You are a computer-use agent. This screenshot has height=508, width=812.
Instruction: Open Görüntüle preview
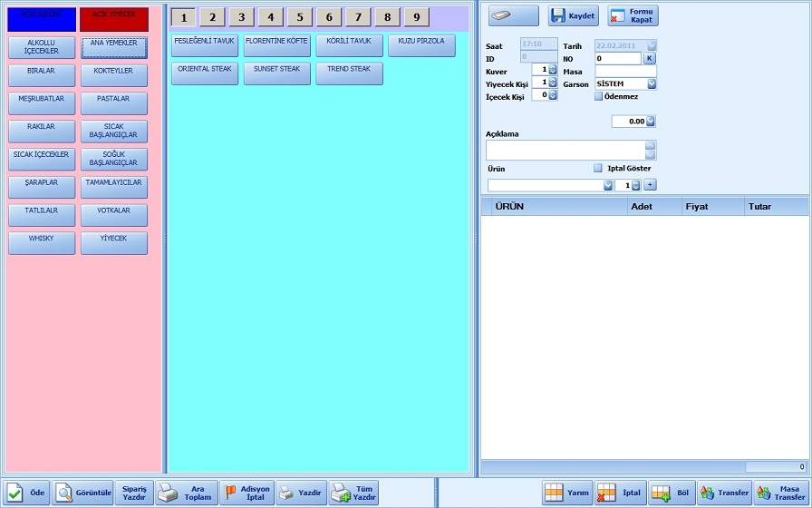tap(83, 493)
